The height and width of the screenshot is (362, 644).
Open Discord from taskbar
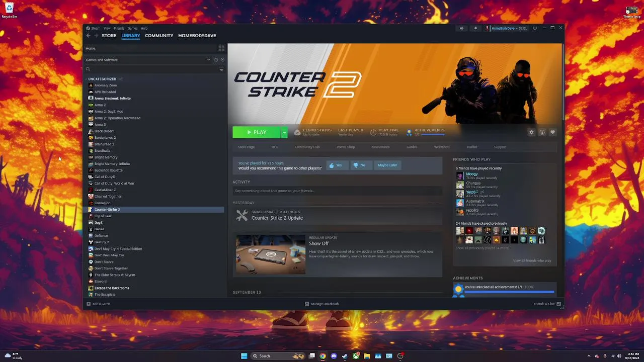(334, 356)
